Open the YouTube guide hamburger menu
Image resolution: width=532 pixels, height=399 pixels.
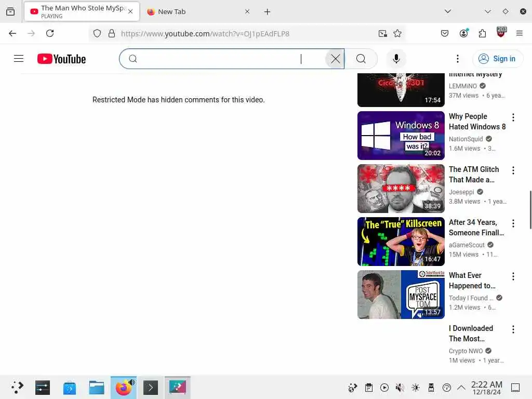coord(19,59)
